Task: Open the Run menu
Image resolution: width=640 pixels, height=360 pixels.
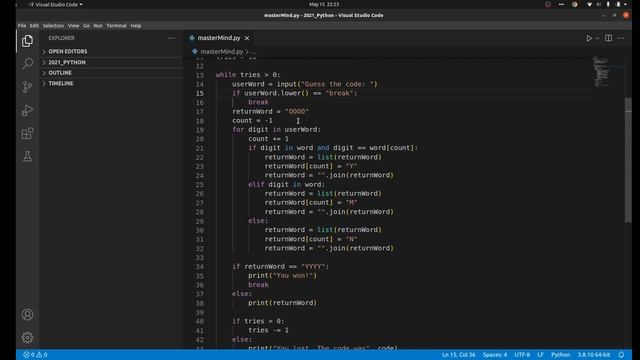Action: pyautogui.click(x=98, y=26)
